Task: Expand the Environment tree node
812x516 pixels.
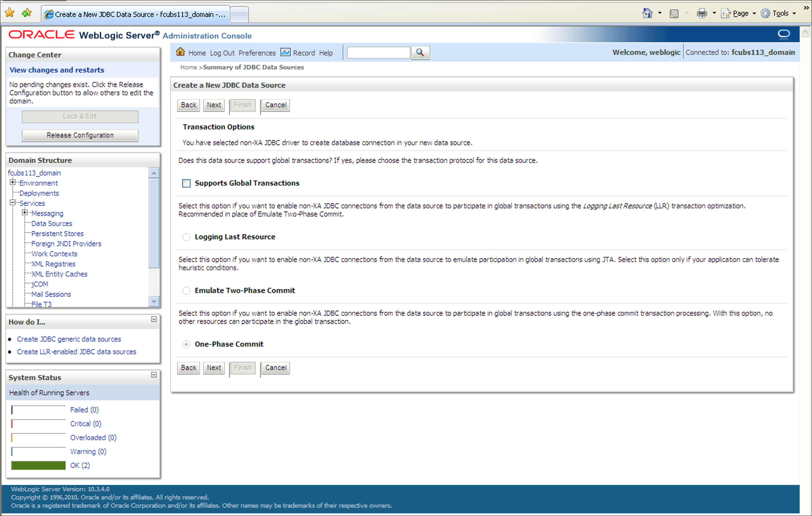Action: (13, 183)
